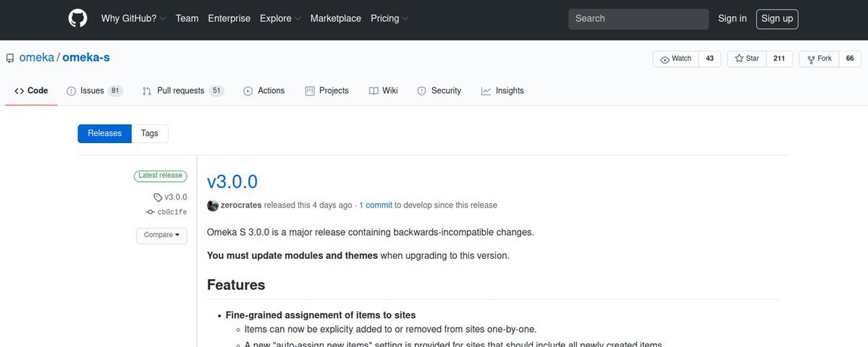Click the forks count 66

click(851, 59)
